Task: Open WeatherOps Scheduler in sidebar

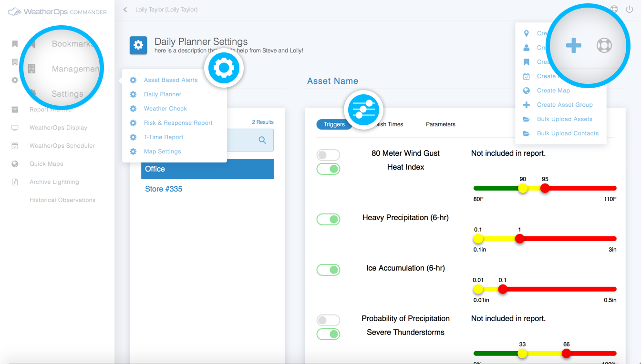Action: pyautogui.click(x=62, y=146)
